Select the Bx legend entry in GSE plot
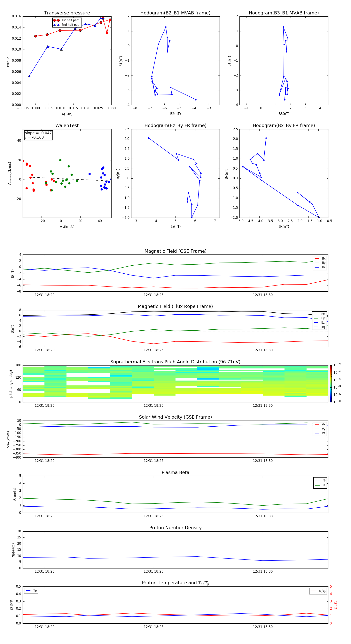The width and height of the screenshot is (351, 644). click(x=320, y=259)
